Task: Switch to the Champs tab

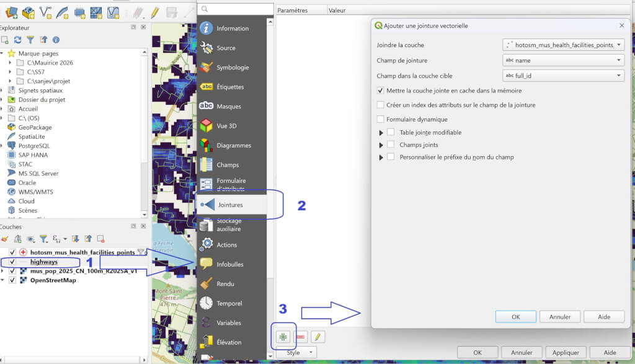Action: (228, 165)
